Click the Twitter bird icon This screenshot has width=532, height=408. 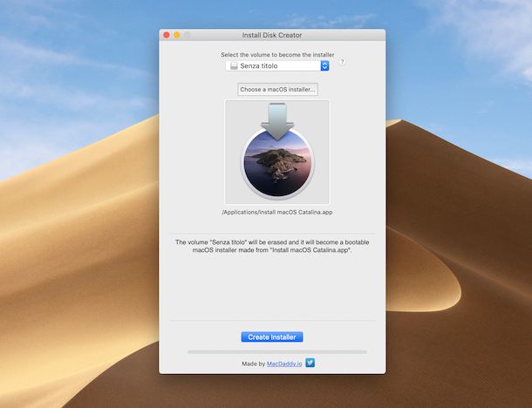click(x=310, y=363)
